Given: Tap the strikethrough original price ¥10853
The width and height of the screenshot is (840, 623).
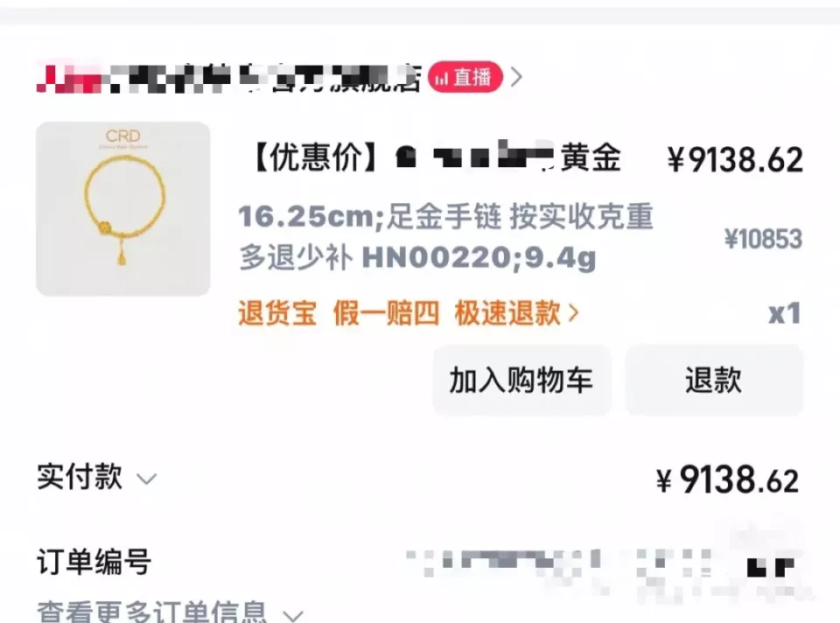Looking at the screenshot, I should (x=763, y=239).
